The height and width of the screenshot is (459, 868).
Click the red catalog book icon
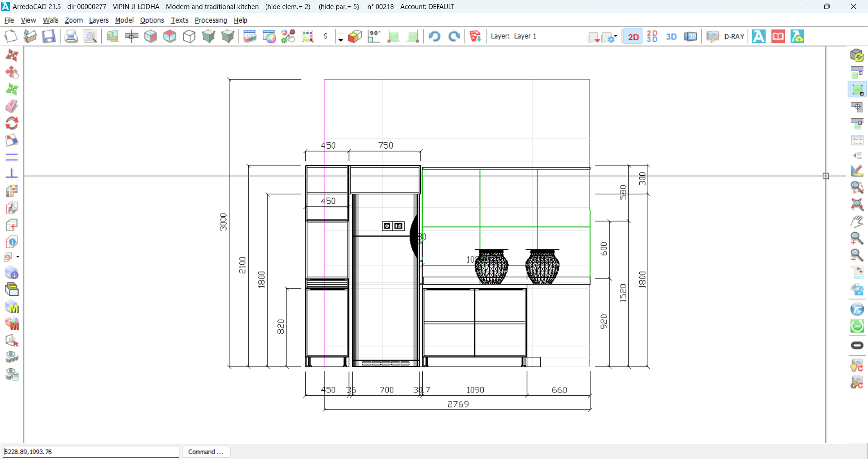click(778, 36)
